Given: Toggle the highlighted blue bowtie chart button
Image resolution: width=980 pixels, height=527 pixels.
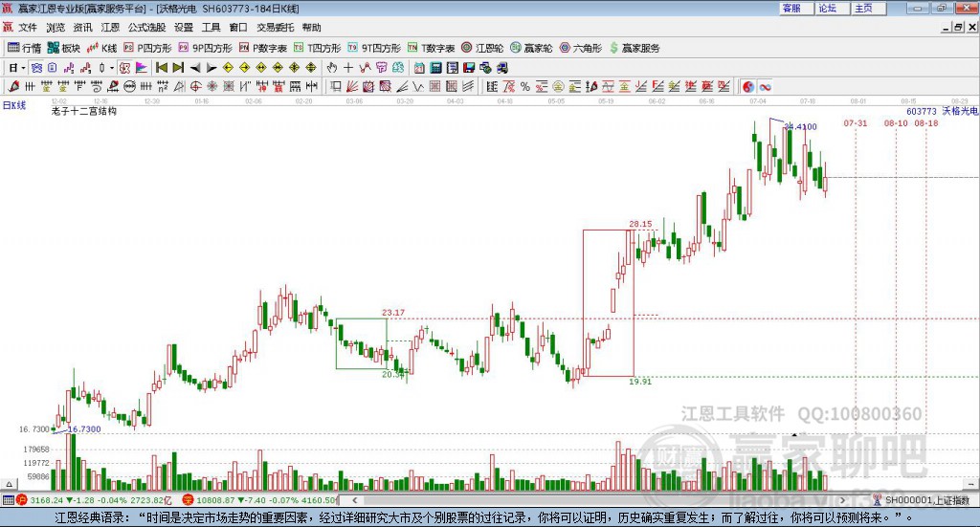Looking at the screenshot, I should (37, 68).
